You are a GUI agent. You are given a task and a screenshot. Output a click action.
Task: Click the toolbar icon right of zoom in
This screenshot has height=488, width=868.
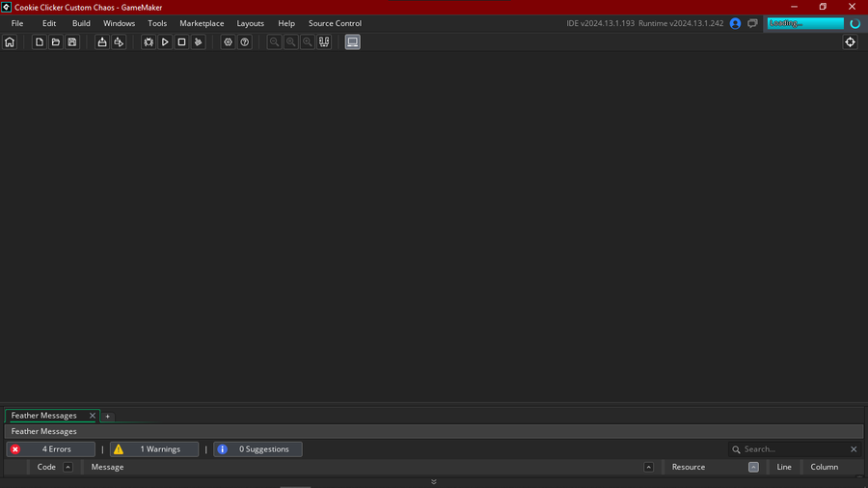coord(324,42)
